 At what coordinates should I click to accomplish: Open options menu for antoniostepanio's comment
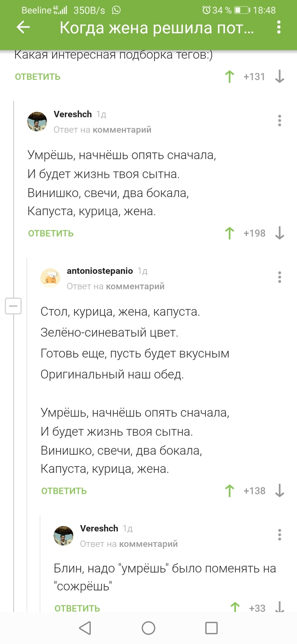pos(280,277)
